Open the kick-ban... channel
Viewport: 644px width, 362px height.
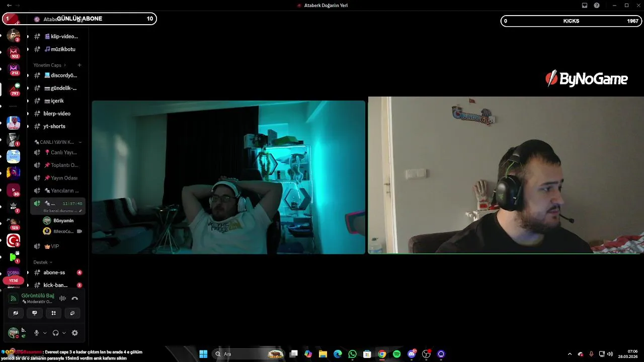tap(56, 285)
